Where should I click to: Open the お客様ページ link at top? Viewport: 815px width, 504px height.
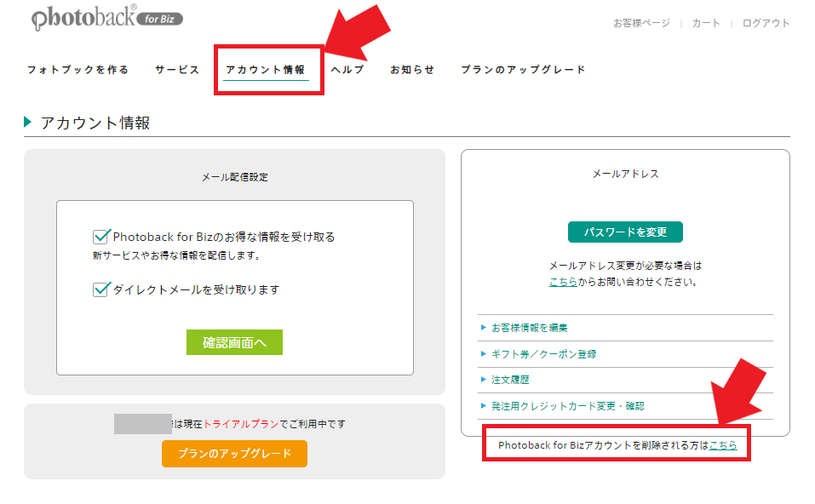(x=641, y=23)
